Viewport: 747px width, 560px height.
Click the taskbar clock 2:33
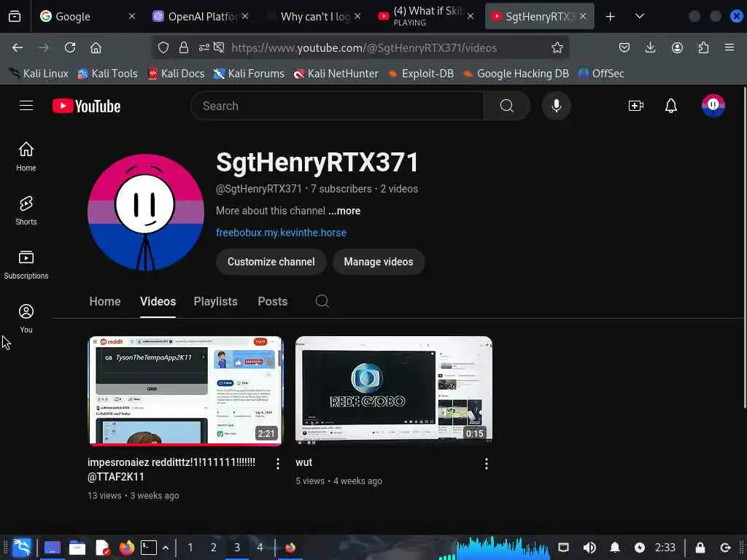coord(665,548)
